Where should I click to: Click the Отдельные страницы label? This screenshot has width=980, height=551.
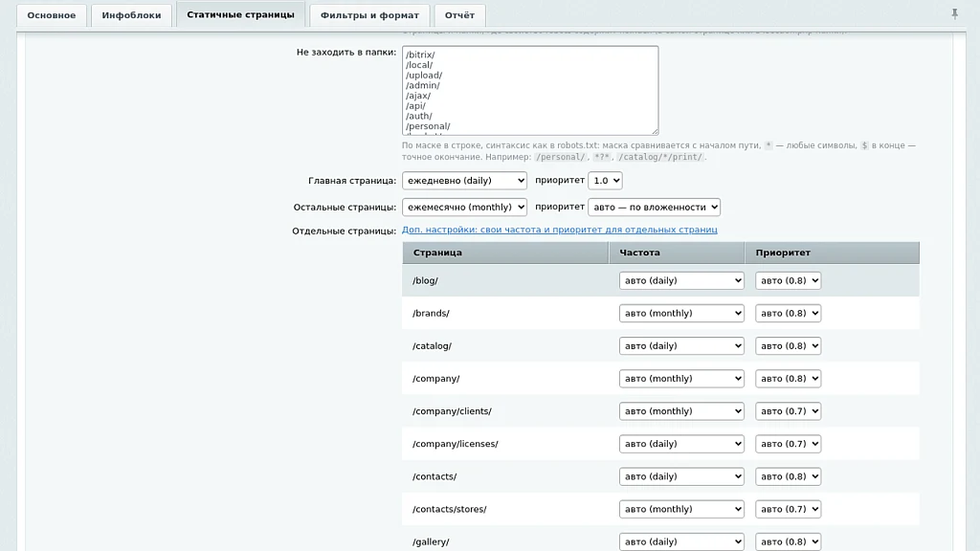point(345,231)
